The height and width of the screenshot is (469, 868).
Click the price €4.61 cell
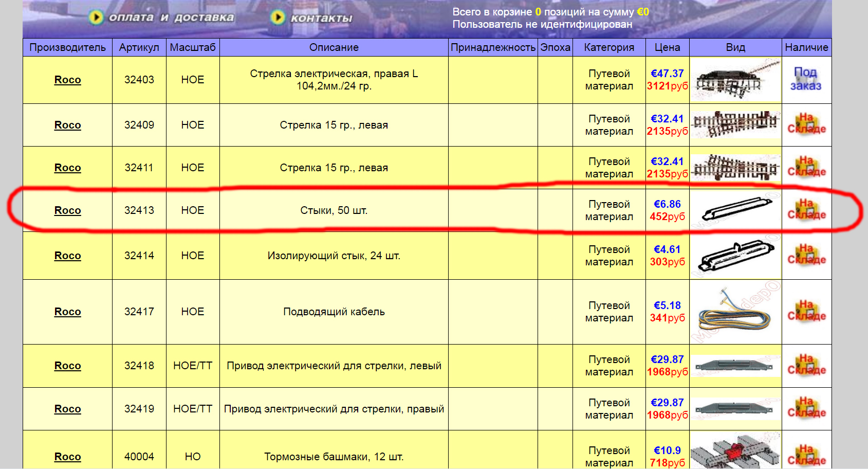click(667, 256)
